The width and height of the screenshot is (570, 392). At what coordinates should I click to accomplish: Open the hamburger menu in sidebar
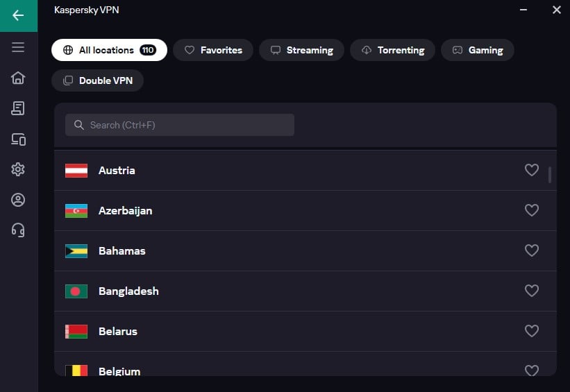tap(18, 47)
